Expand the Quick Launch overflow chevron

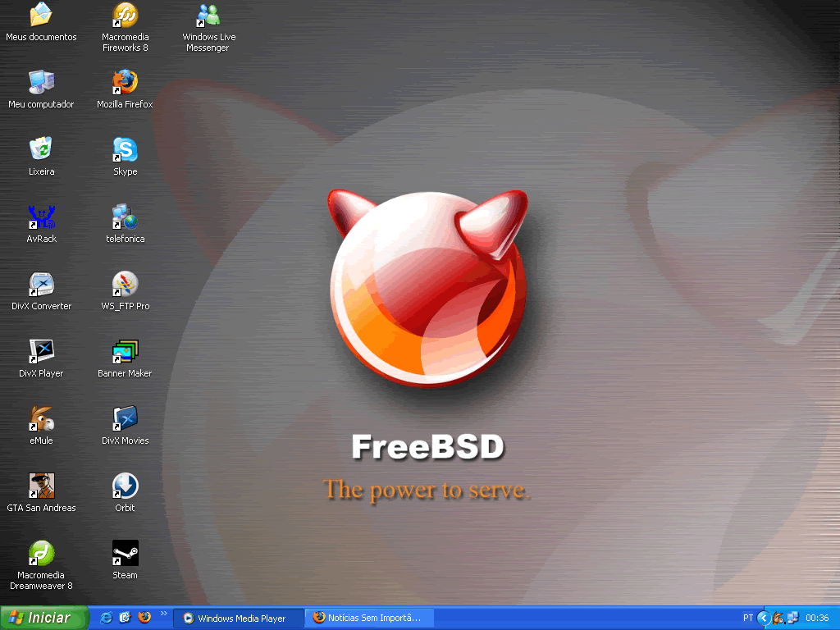click(x=163, y=614)
